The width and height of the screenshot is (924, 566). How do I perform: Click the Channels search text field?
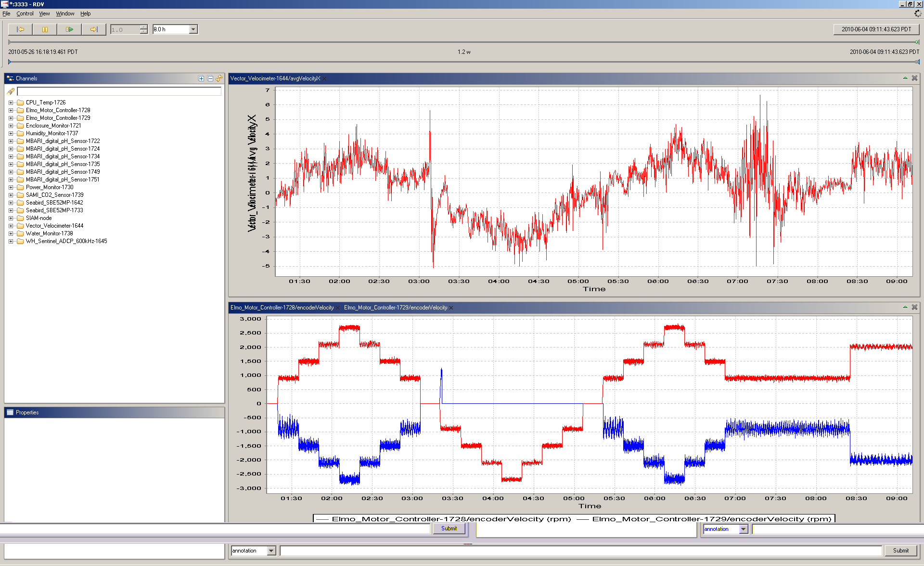click(x=119, y=91)
